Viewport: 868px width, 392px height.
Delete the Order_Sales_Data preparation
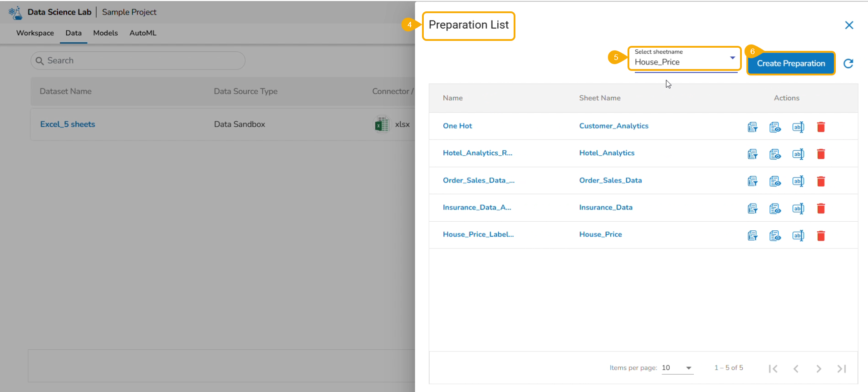coord(820,181)
